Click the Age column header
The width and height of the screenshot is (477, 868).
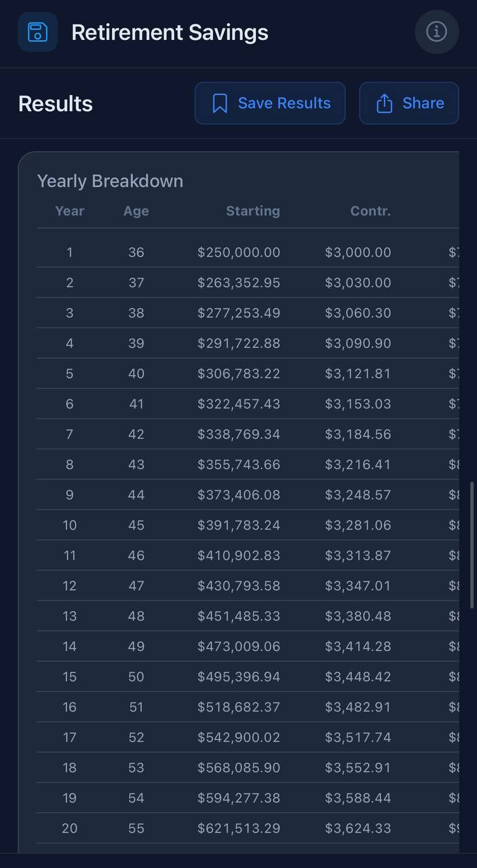click(136, 211)
